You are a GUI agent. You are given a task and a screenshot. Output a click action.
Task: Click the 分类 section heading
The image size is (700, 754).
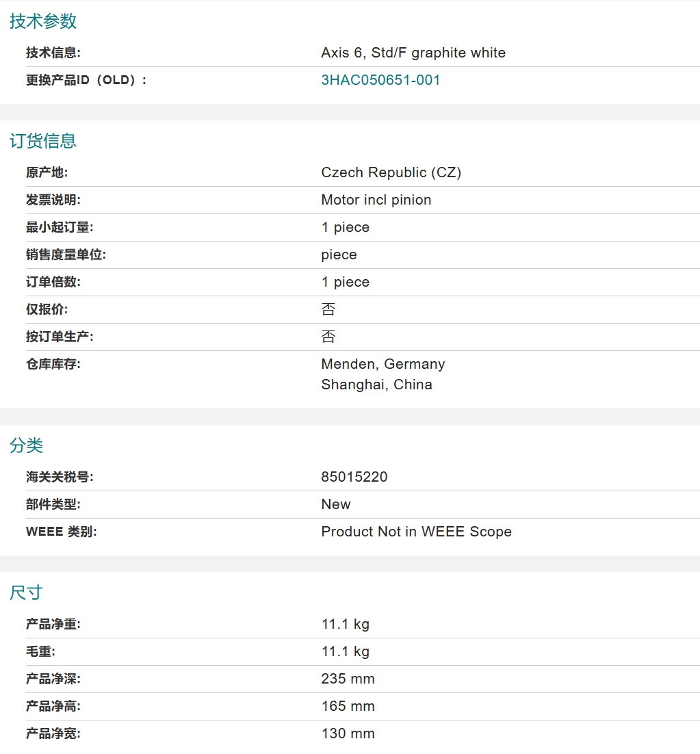click(26, 445)
